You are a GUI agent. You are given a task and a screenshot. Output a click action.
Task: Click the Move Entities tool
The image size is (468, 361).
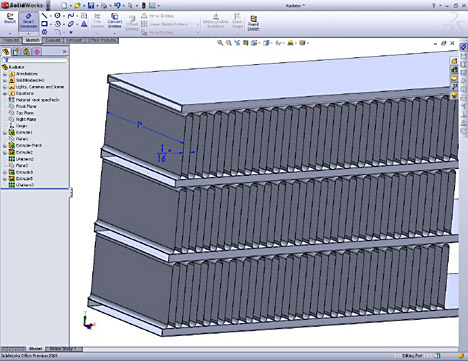tap(157, 32)
